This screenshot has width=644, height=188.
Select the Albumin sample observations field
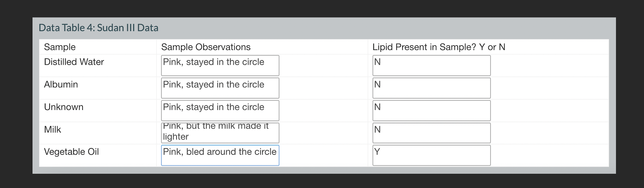click(220, 88)
